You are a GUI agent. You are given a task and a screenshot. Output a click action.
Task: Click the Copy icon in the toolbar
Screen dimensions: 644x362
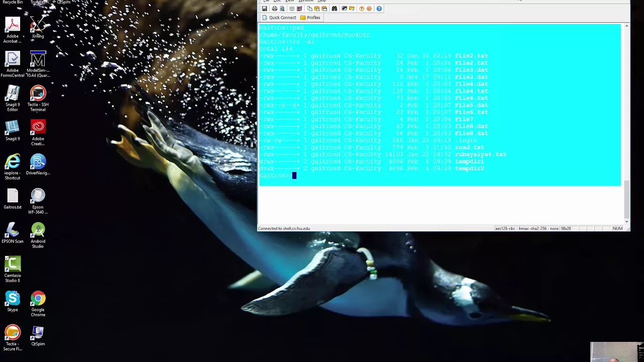point(309,9)
